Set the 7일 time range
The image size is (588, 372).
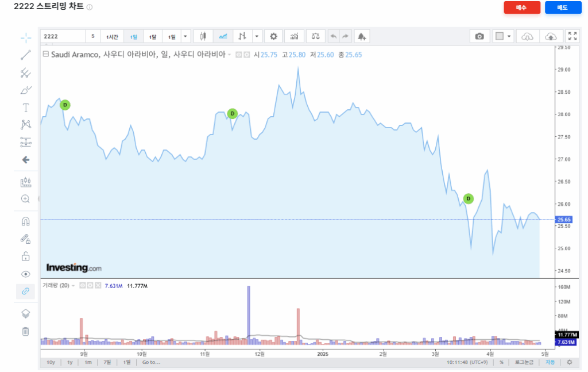107,362
